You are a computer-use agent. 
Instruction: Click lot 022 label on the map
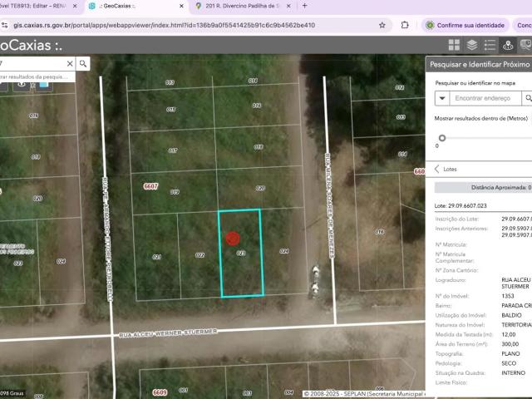coord(199,255)
